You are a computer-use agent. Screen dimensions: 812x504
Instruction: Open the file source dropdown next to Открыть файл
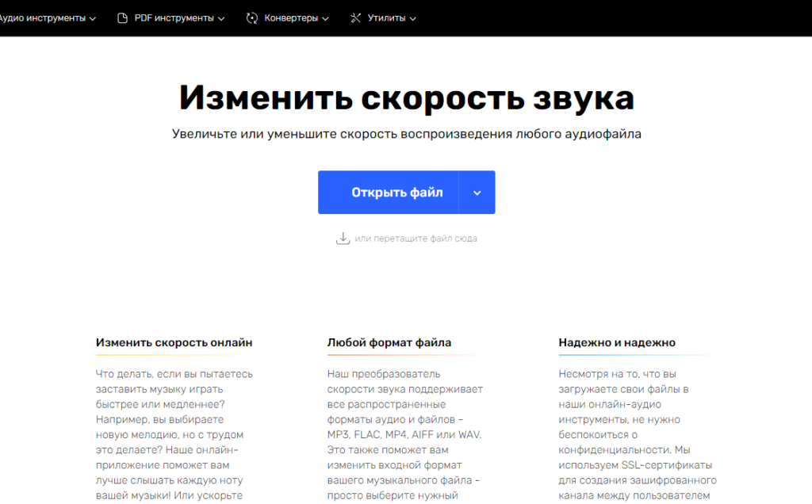pyautogui.click(x=477, y=192)
